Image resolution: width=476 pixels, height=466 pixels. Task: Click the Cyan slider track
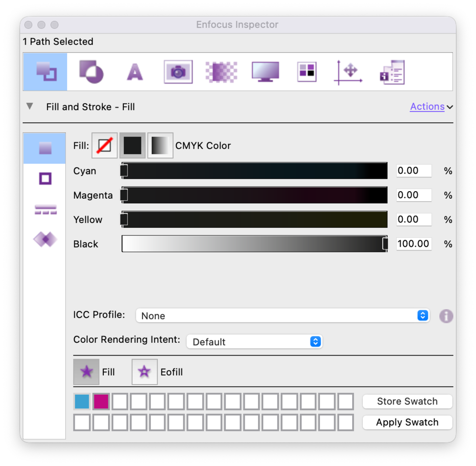pyautogui.click(x=254, y=171)
